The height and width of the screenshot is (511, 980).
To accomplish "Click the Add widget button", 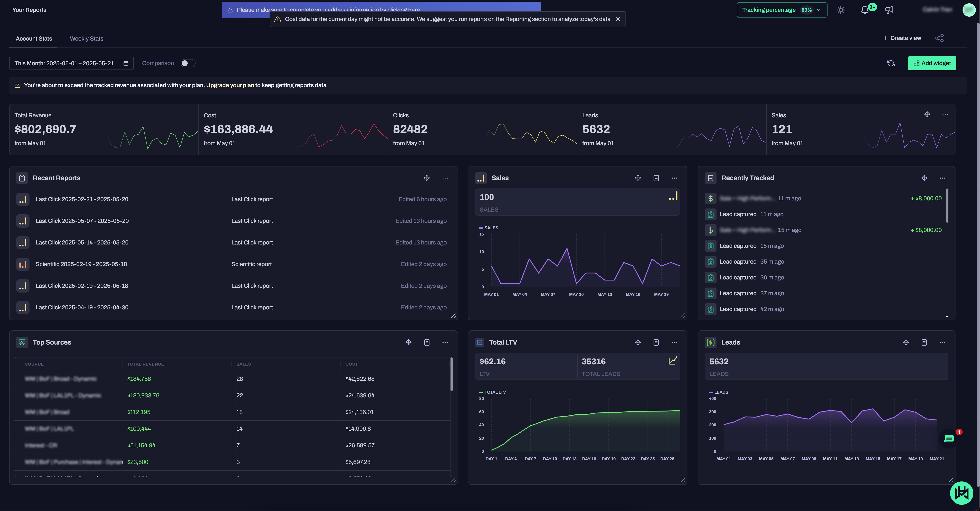I will tap(932, 63).
